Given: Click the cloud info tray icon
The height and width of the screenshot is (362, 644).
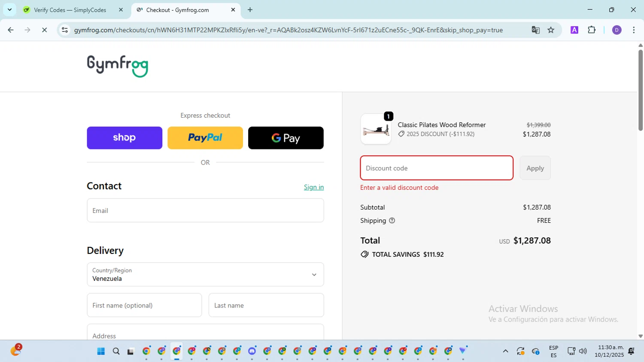Looking at the screenshot, I should [536, 351].
